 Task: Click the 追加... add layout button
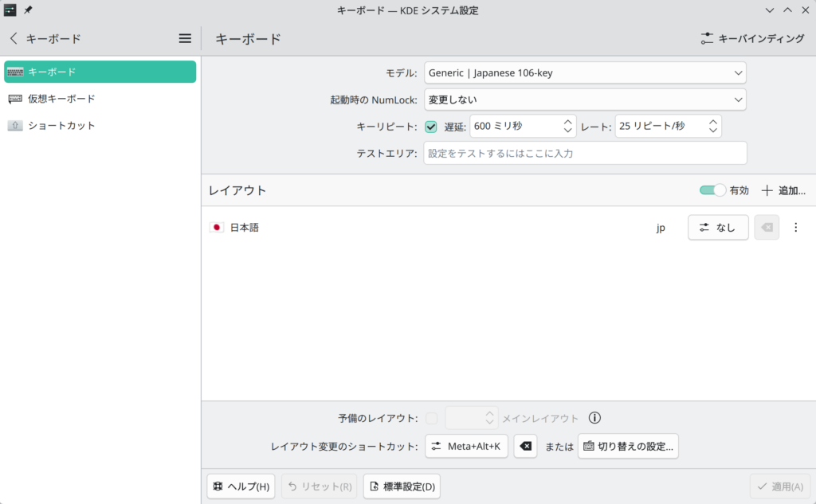783,190
